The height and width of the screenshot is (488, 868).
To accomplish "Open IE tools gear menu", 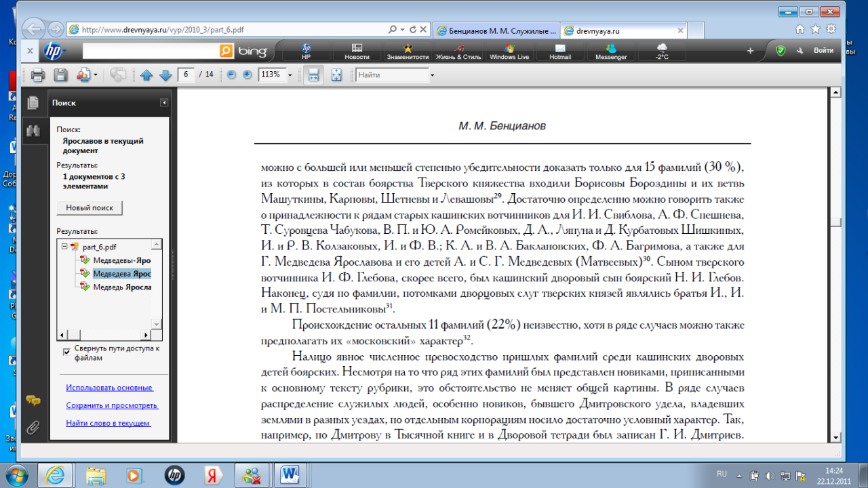I will click(831, 29).
